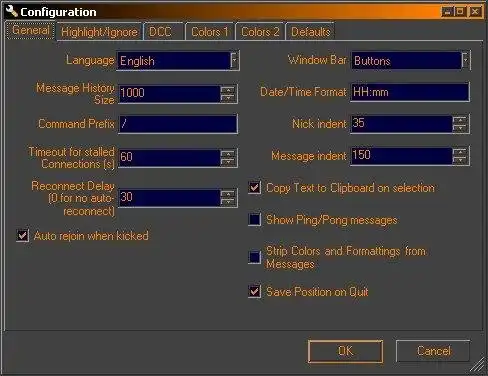Open the Language dropdown arrow
This screenshot has width=488, height=376.
point(234,61)
